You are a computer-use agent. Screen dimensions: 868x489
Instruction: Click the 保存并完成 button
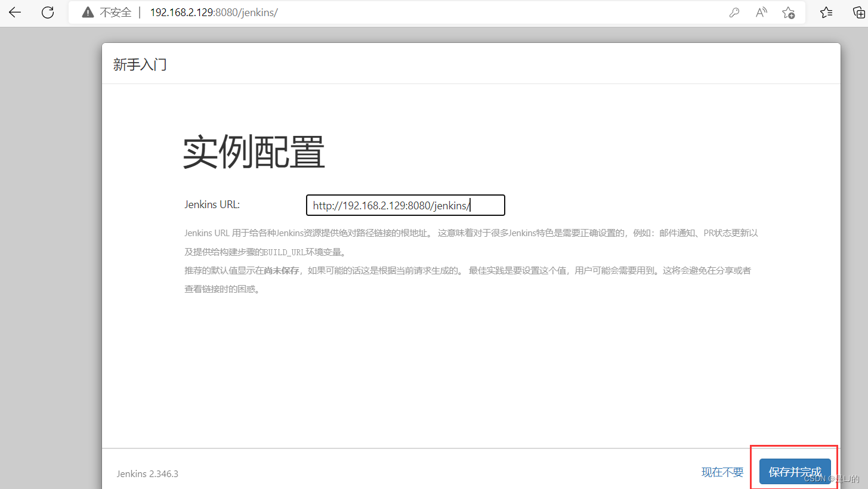pyautogui.click(x=795, y=472)
